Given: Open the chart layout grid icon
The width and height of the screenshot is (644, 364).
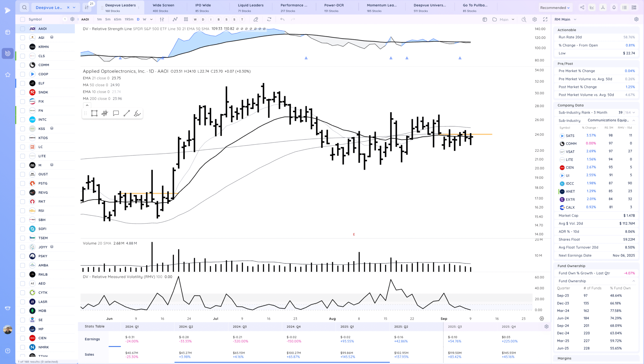Looking at the screenshot, I should coord(186,19).
